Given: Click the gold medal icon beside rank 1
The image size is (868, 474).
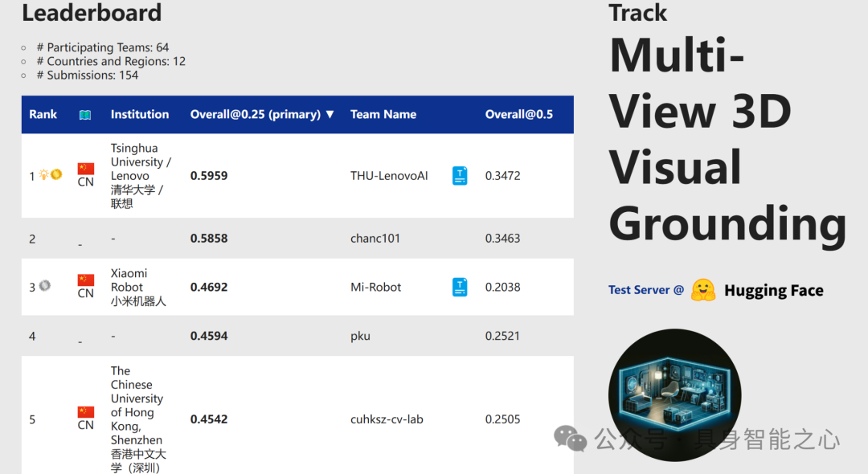Looking at the screenshot, I should tap(56, 175).
